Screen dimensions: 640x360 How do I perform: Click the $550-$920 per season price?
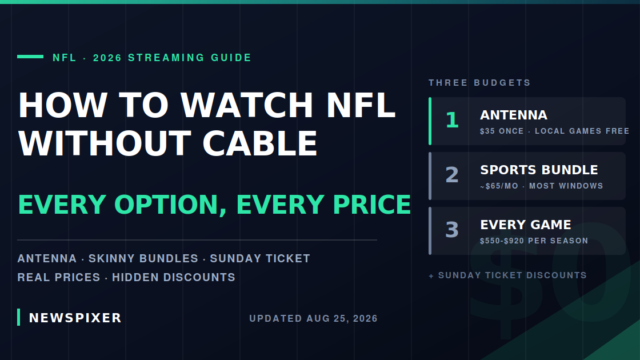click(534, 241)
